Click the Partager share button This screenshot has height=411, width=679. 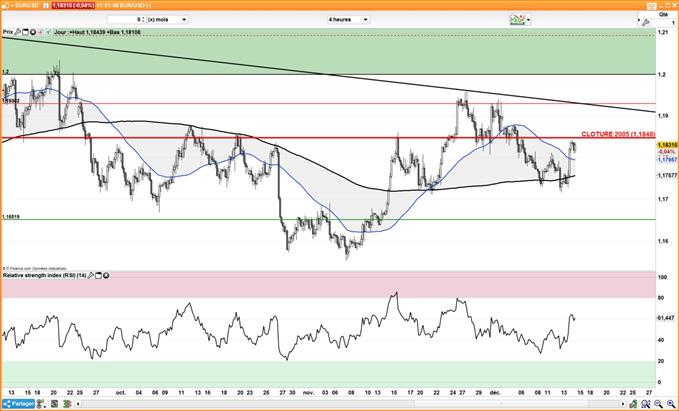(18, 404)
